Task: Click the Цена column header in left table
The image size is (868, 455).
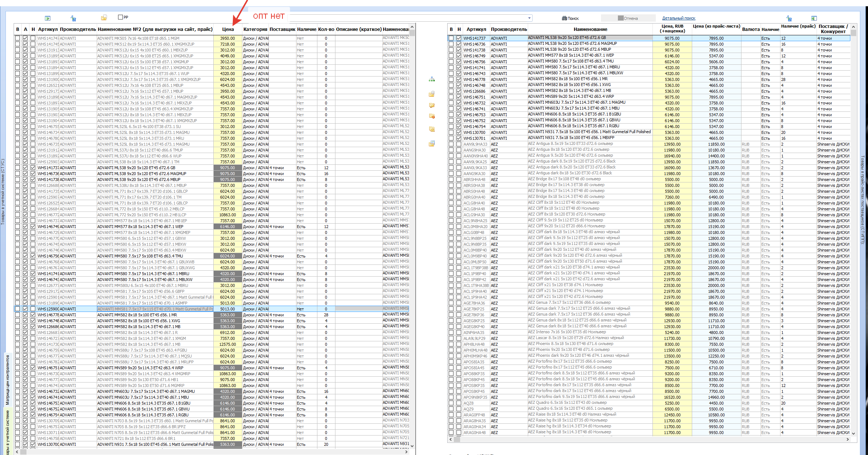Action: [228, 29]
